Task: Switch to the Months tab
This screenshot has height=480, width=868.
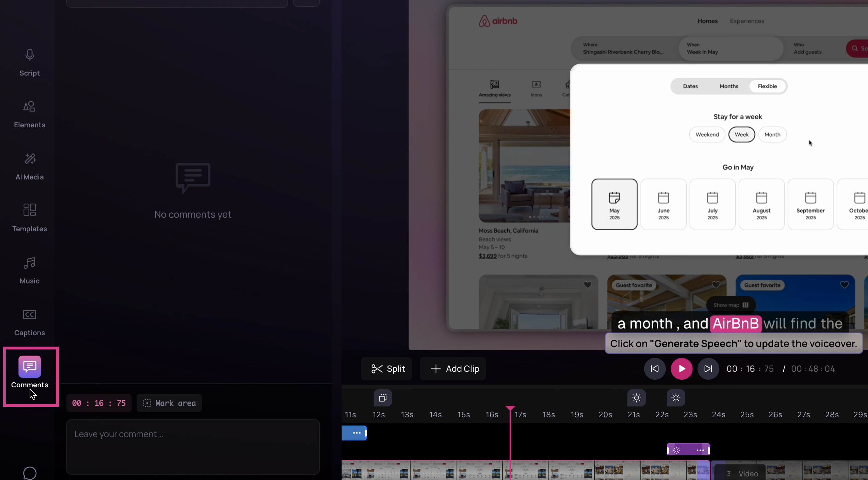Action: pyautogui.click(x=728, y=86)
